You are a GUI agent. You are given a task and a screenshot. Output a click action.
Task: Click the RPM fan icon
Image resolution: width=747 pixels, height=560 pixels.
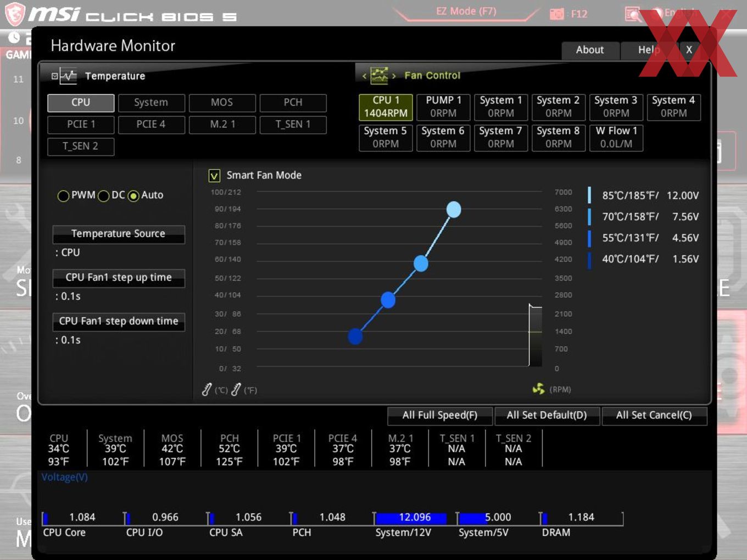539,389
